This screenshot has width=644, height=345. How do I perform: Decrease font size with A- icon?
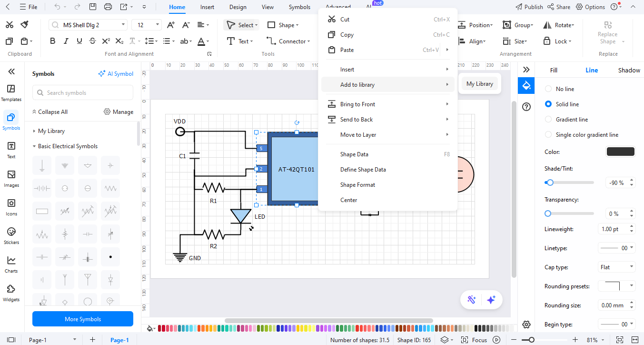[186, 25]
